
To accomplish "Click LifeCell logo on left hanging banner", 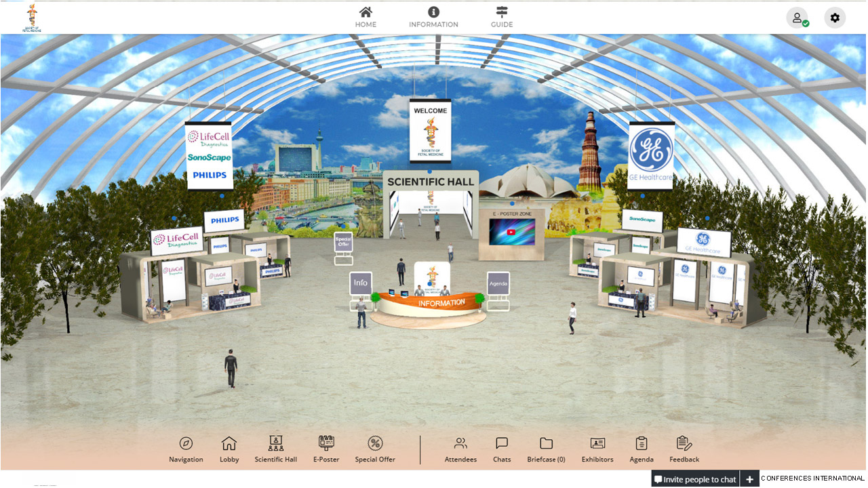I will (x=209, y=138).
